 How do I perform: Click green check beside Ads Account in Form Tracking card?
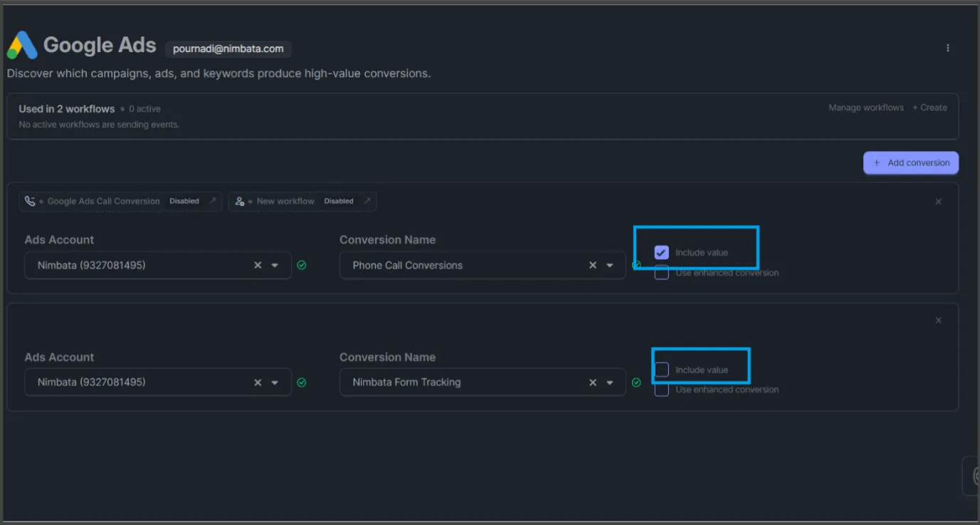click(x=302, y=383)
